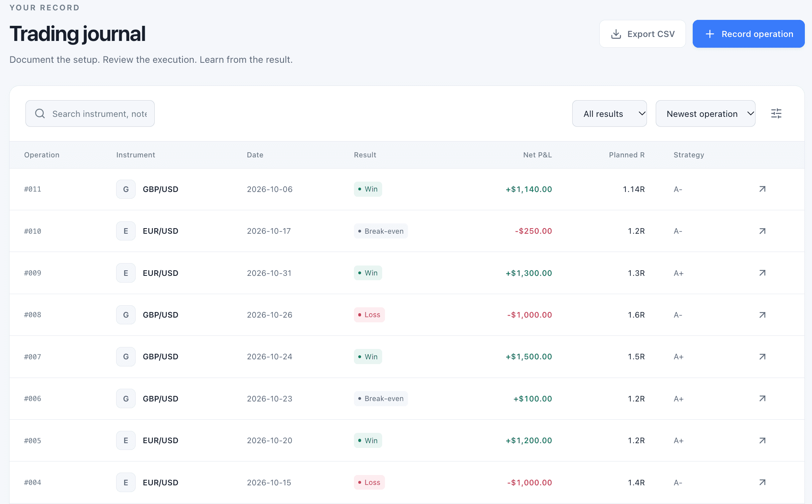Click the date 2026-10-24
This screenshot has height=504, width=812.
click(x=270, y=357)
